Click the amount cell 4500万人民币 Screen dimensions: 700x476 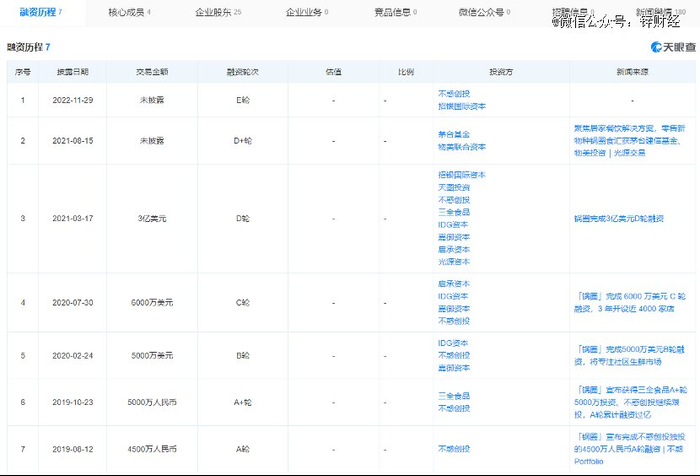pos(152,449)
